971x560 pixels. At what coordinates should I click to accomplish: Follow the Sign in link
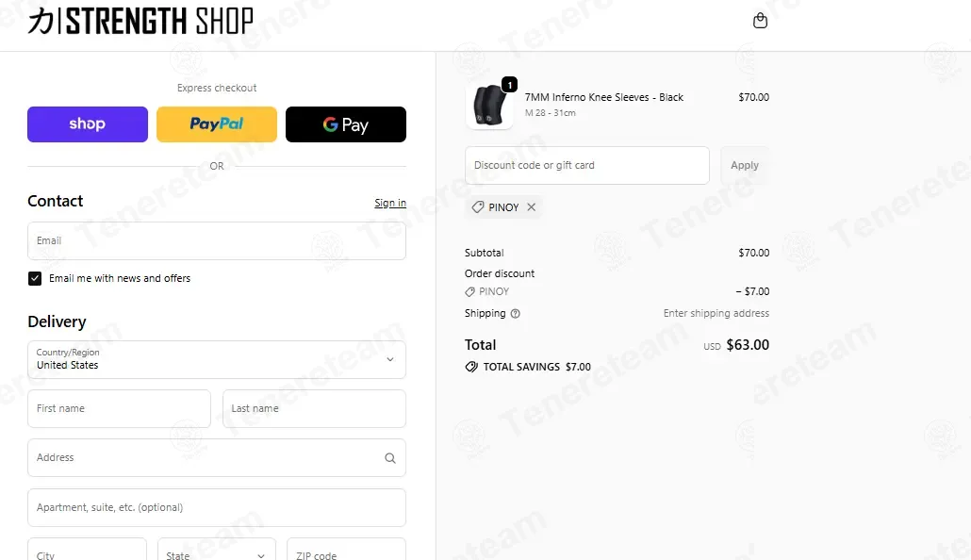click(390, 204)
